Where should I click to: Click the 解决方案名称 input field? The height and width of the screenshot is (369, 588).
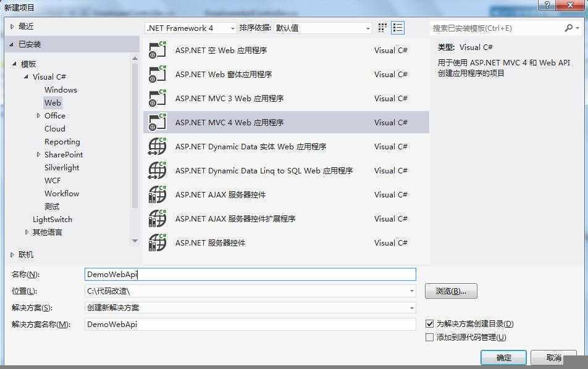[250, 325]
